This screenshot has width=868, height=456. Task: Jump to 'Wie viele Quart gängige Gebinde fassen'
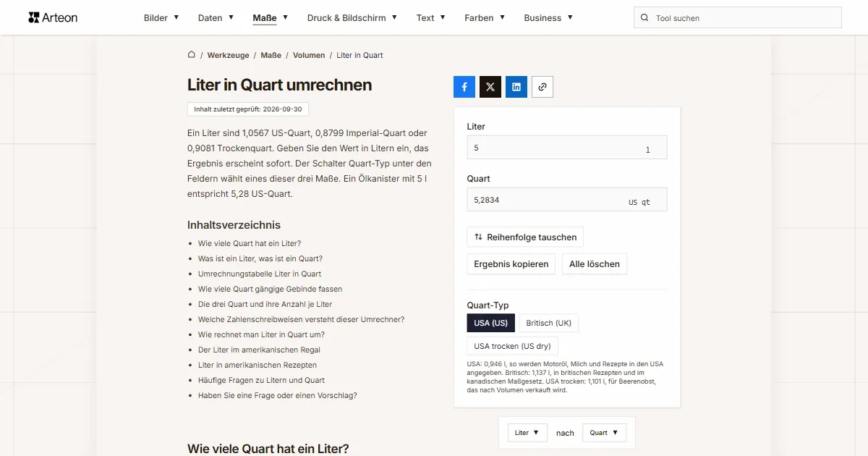271,289
